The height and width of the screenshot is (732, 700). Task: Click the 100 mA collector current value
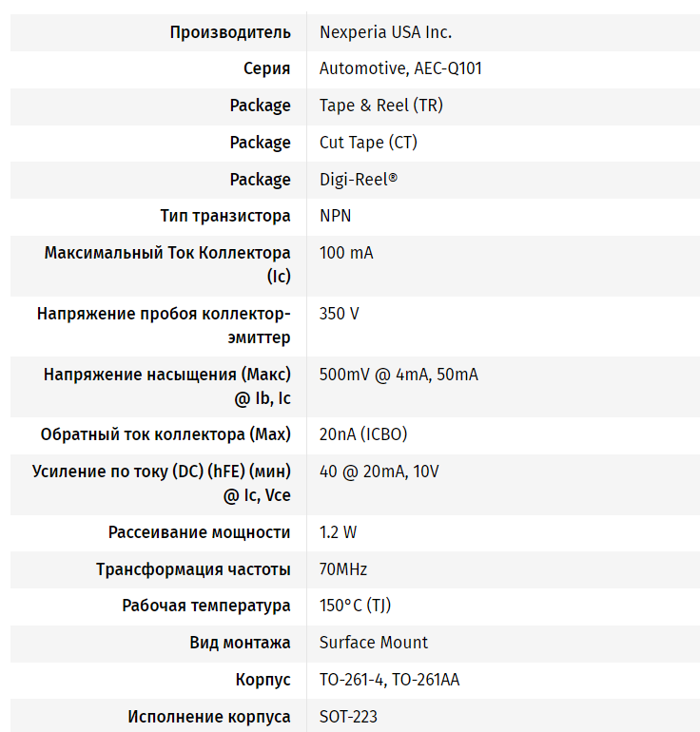346,253
